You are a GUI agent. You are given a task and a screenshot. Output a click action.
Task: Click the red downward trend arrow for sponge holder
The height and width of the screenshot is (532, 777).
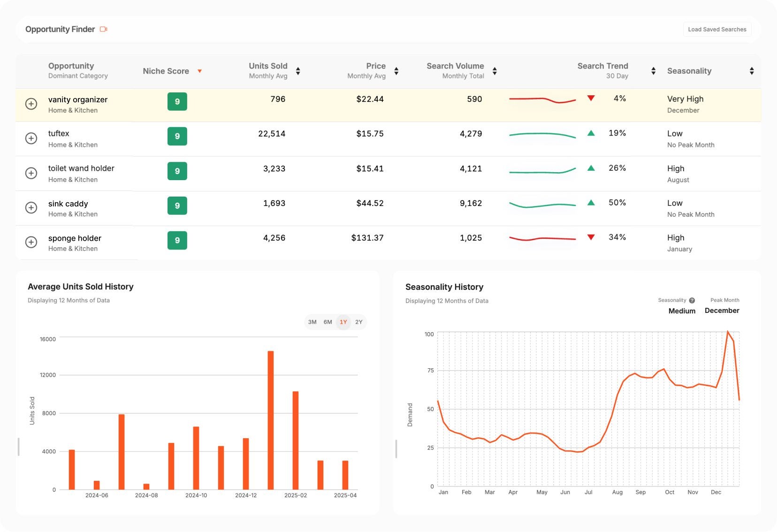click(591, 237)
